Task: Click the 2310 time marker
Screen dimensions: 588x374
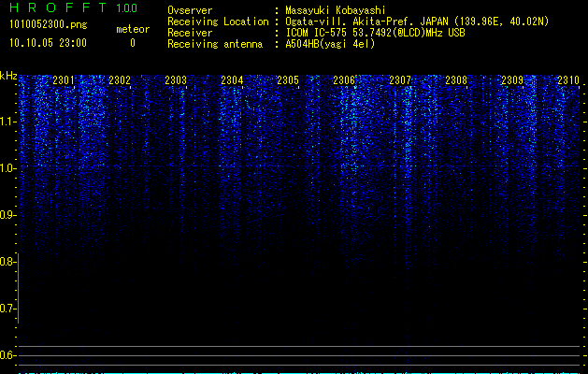Action: (568, 79)
